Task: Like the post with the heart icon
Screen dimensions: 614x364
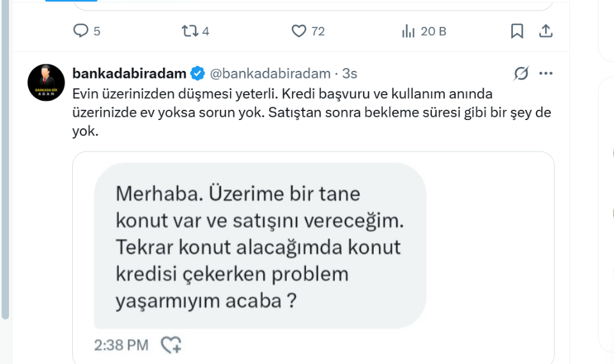Action: pos(298,31)
